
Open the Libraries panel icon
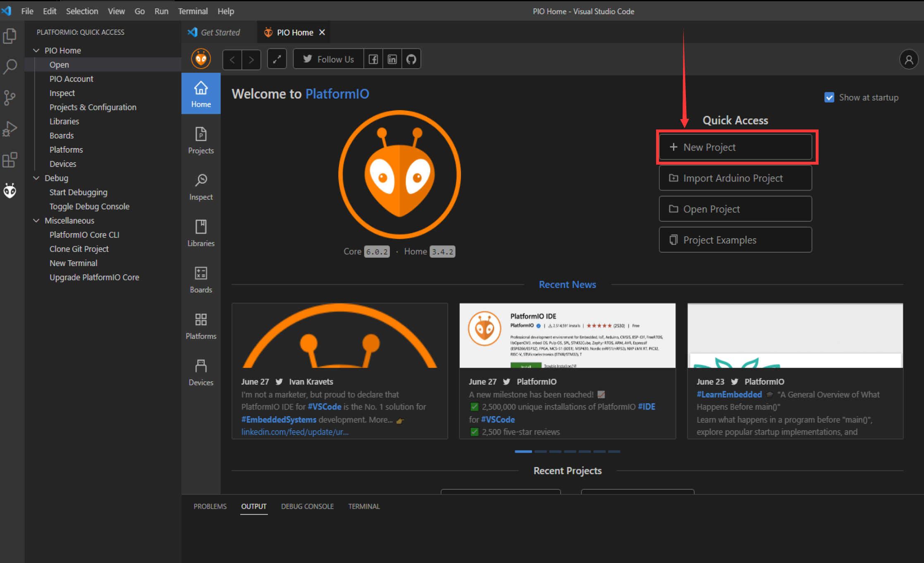tap(201, 233)
